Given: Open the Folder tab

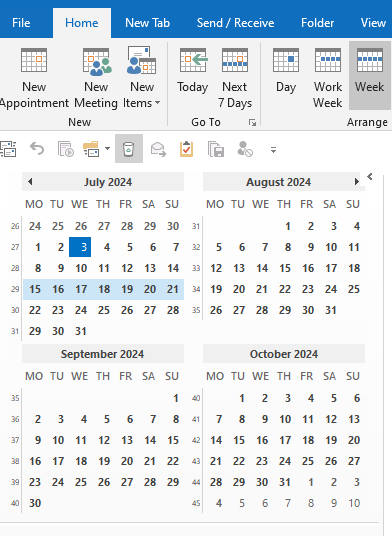Looking at the screenshot, I should tap(317, 23).
